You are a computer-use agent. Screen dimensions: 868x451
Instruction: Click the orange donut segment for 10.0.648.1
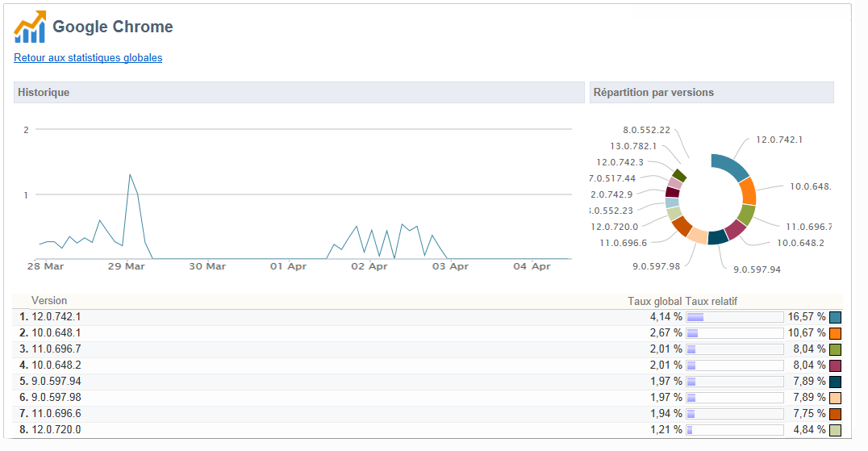click(748, 191)
